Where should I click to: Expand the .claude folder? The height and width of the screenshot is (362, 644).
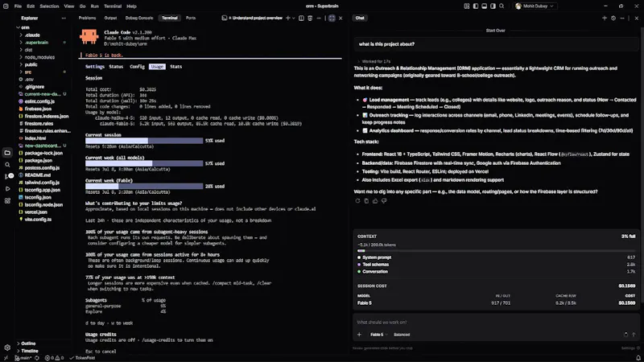pyautogui.click(x=32, y=35)
